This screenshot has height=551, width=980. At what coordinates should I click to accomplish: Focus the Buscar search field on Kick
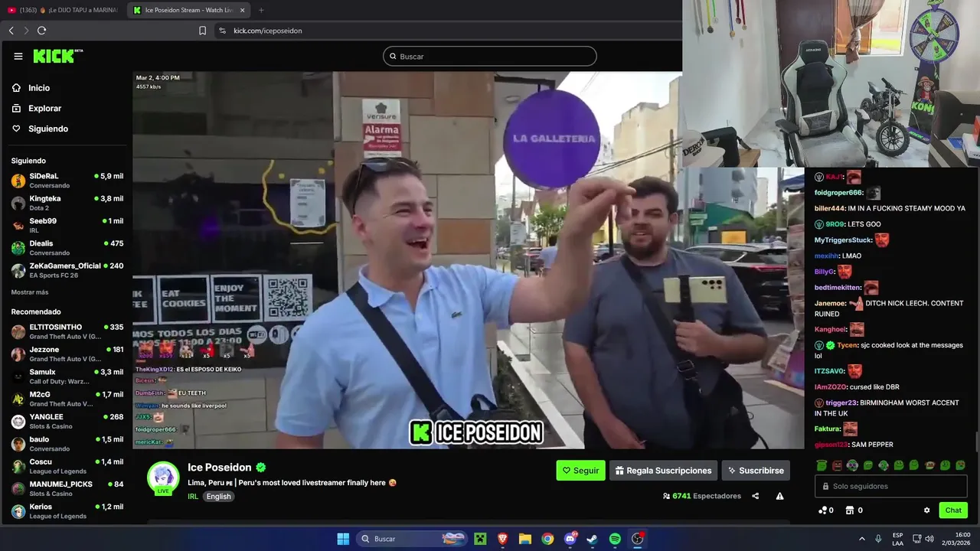[x=490, y=56]
